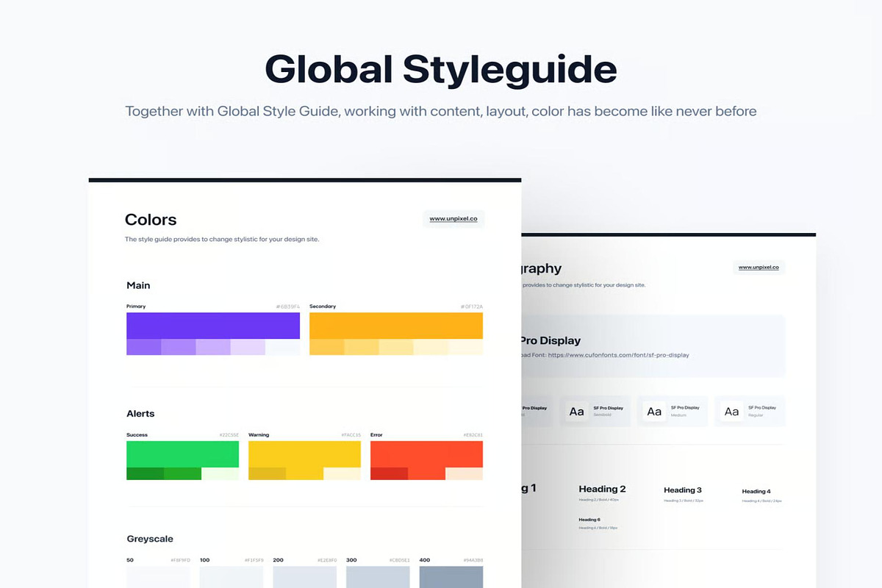Viewport: 882px width, 588px height.
Task: Select the Error red-orange main color block
Action: click(x=426, y=454)
